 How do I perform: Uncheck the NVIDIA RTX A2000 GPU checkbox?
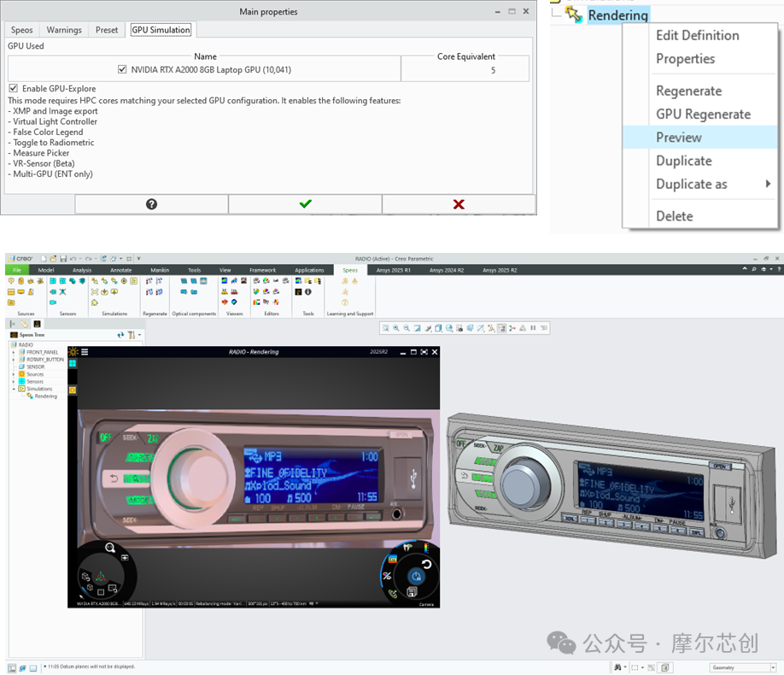point(122,69)
